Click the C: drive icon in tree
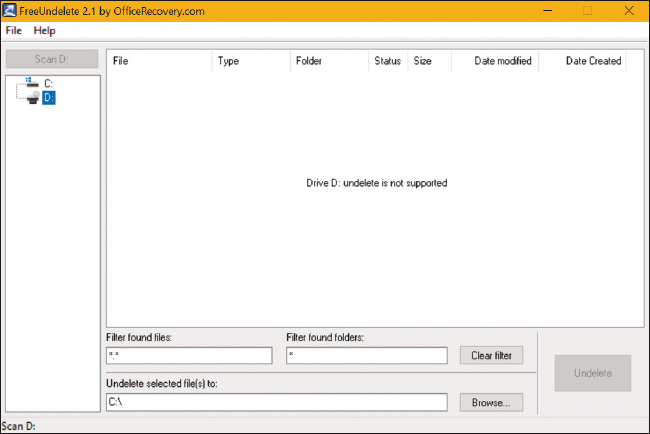 pos(32,83)
